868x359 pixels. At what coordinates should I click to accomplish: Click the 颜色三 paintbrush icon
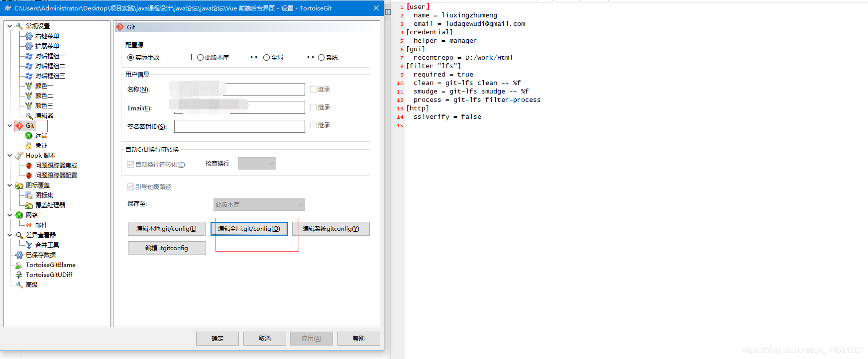pos(29,106)
